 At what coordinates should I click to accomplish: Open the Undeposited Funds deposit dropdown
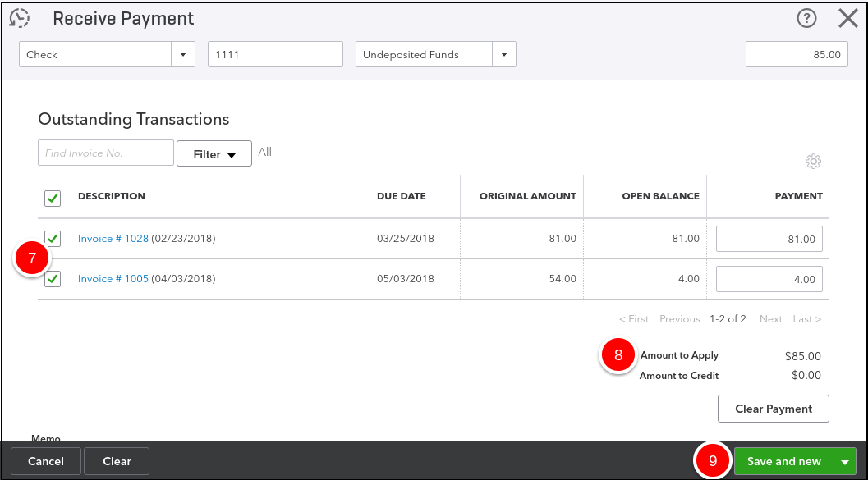tap(503, 55)
